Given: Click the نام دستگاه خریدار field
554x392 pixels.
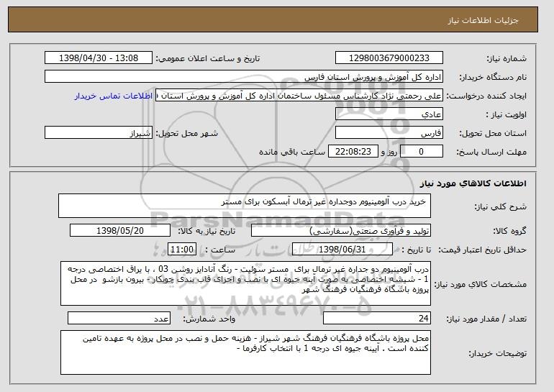Looking at the screenshot, I should click(x=244, y=77).
